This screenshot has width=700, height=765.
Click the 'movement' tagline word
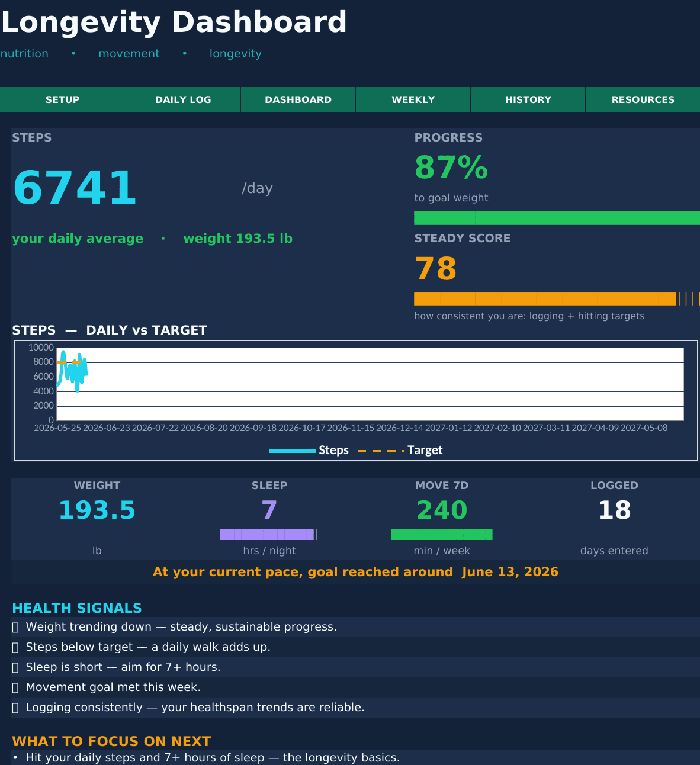tap(129, 53)
